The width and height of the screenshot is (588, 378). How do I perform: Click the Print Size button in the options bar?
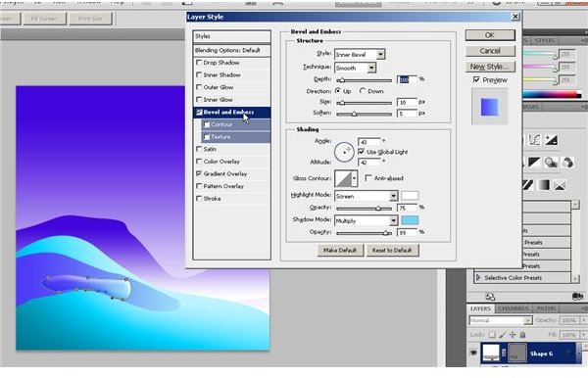coord(90,19)
